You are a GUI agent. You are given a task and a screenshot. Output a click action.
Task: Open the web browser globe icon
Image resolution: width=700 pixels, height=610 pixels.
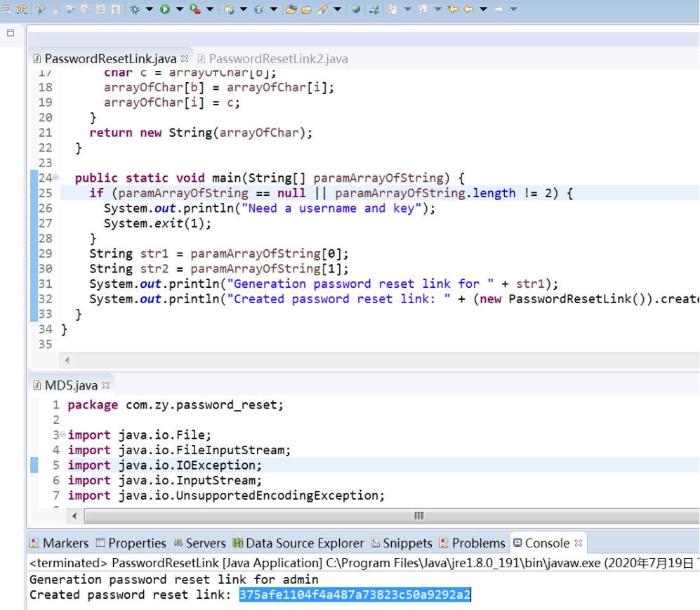356,9
